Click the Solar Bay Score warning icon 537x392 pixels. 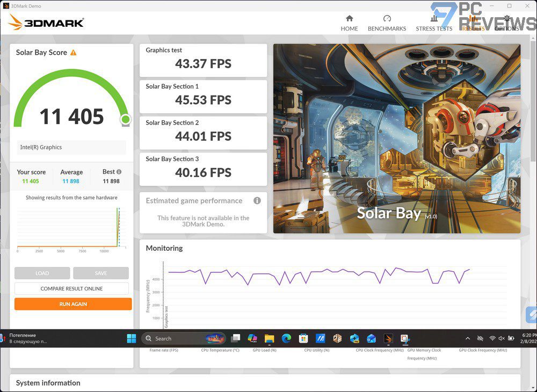[x=73, y=53]
